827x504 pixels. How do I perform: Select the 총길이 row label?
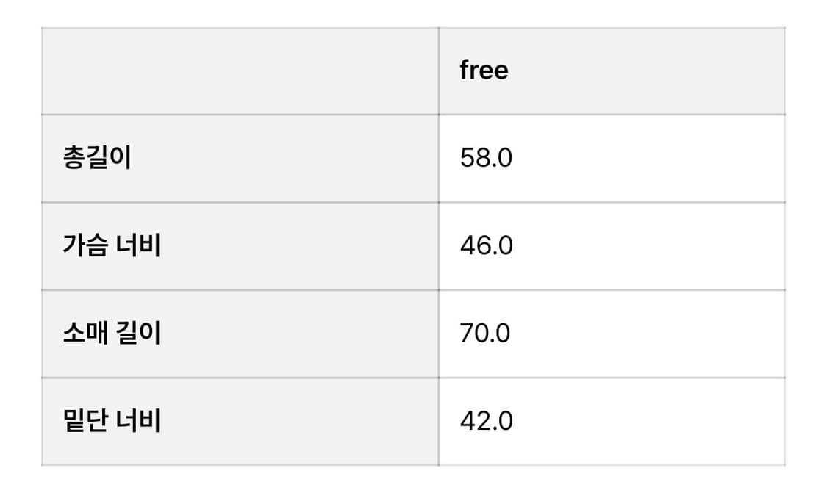pyautogui.click(x=97, y=158)
